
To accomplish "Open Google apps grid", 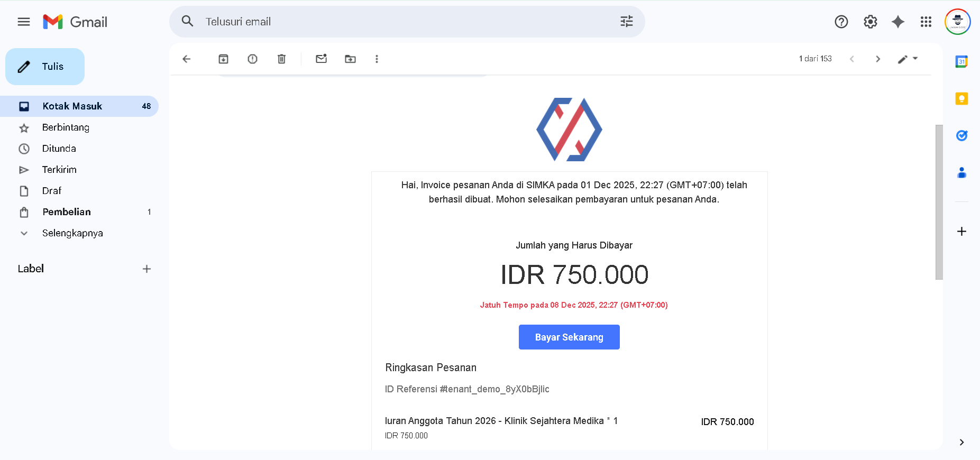I will point(926,22).
